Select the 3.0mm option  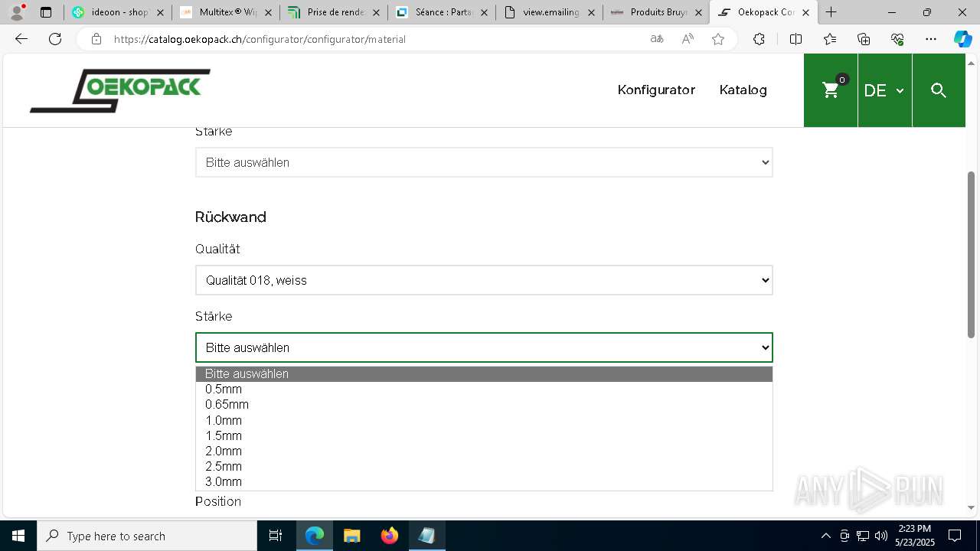click(x=484, y=481)
